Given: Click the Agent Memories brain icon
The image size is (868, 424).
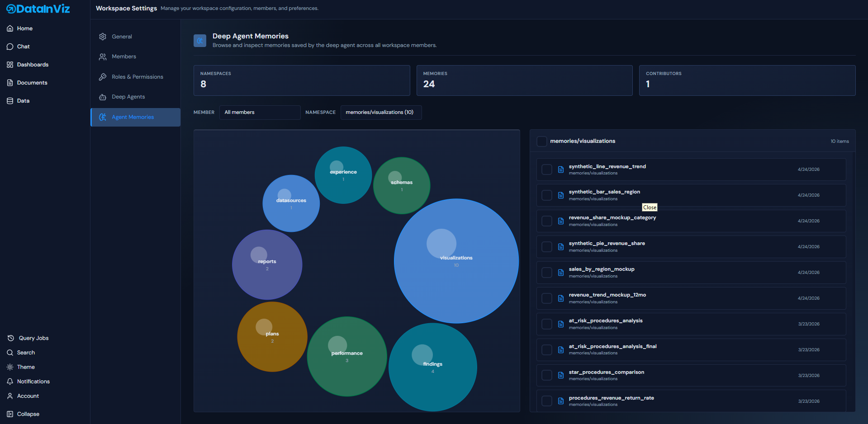Looking at the screenshot, I should [x=103, y=117].
